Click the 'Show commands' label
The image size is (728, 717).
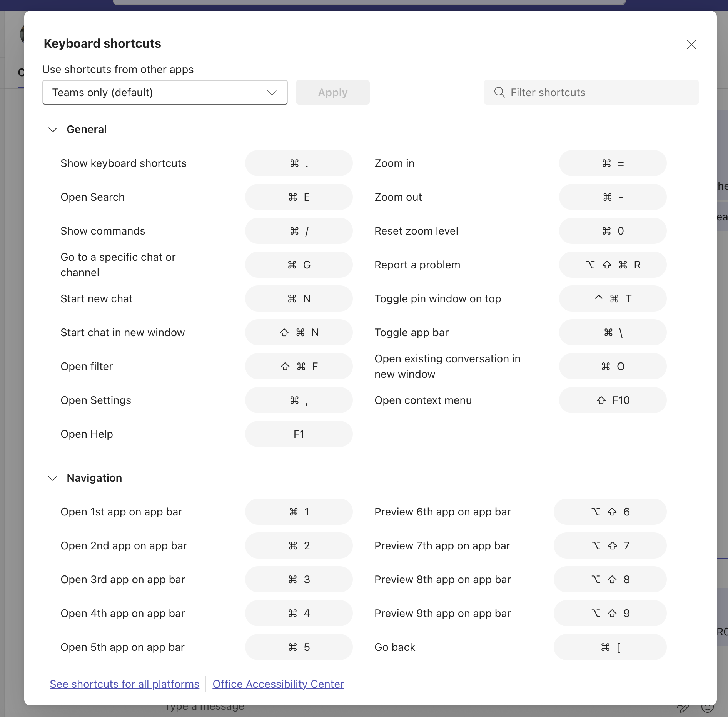[x=103, y=231]
